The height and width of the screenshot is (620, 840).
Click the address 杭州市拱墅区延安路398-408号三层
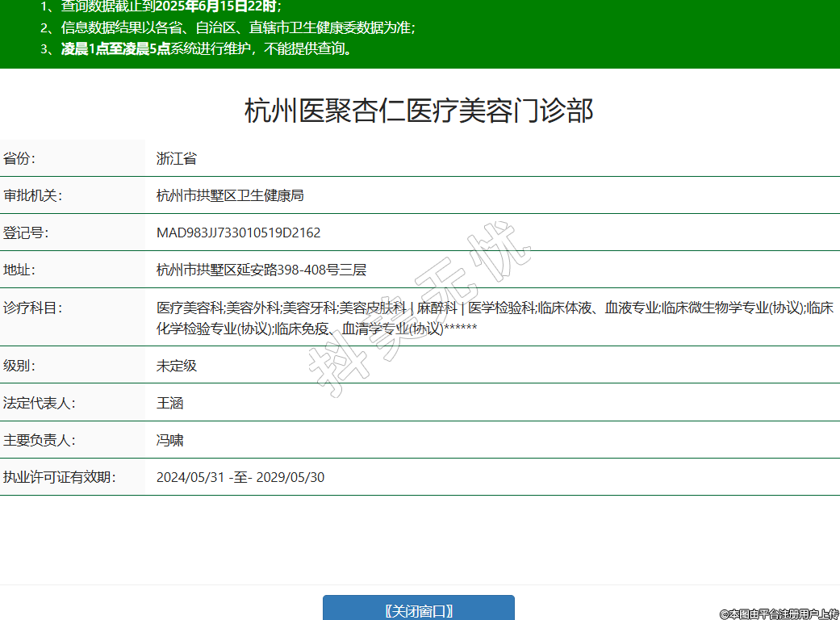point(261,270)
